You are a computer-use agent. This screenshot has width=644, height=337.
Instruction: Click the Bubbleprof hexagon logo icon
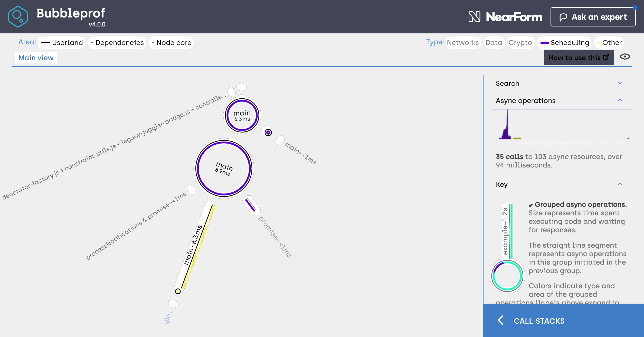18,17
